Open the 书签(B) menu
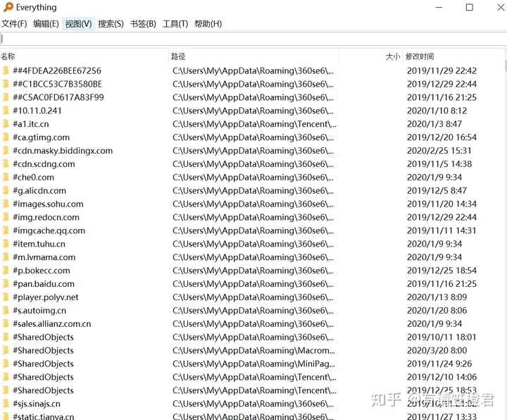Image resolution: width=507 pixels, height=420 pixels. 143,24
